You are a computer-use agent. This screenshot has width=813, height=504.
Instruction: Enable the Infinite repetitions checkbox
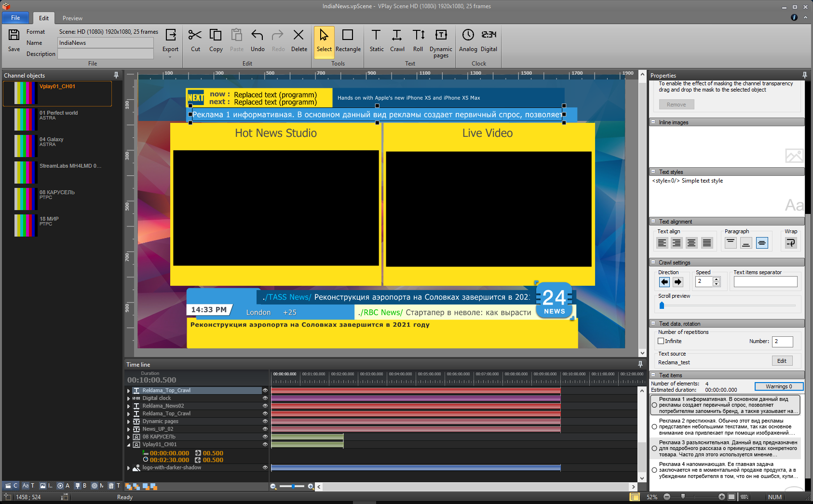point(660,341)
